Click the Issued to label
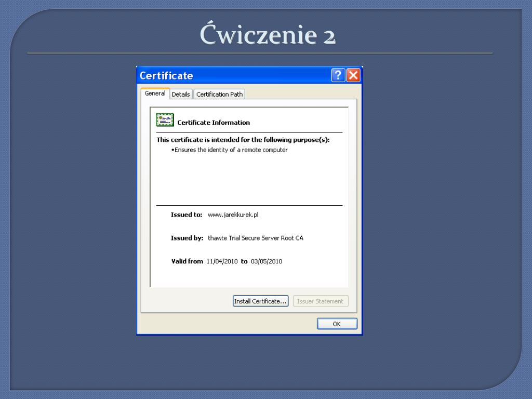Viewport: 532px width, 399px height. click(187, 215)
